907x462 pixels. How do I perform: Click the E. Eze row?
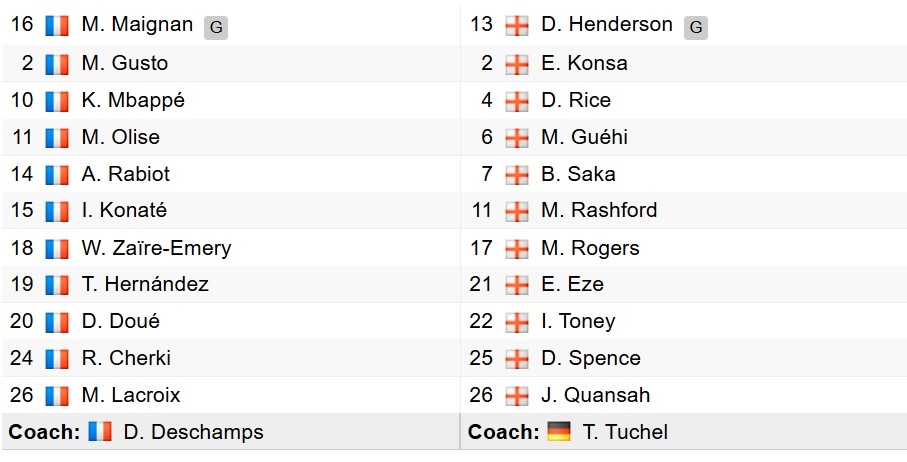click(684, 284)
